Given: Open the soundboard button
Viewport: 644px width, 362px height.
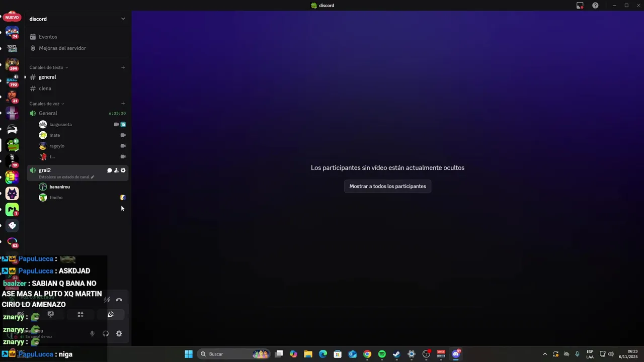Looking at the screenshot, I should [111, 315].
